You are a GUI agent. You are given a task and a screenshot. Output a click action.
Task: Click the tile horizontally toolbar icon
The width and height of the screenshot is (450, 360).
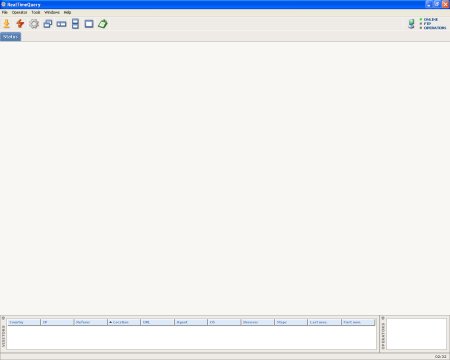coord(61,24)
